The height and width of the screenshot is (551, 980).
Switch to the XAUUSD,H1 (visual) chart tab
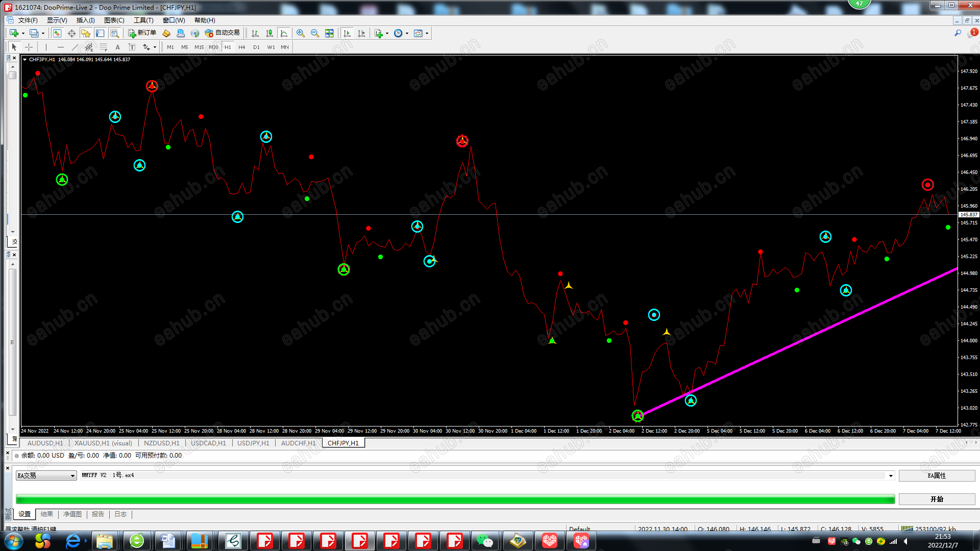pyautogui.click(x=103, y=443)
